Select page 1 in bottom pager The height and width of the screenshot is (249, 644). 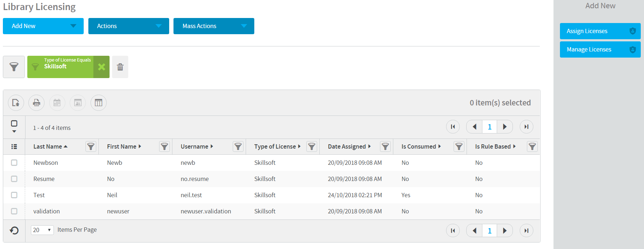click(x=490, y=231)
